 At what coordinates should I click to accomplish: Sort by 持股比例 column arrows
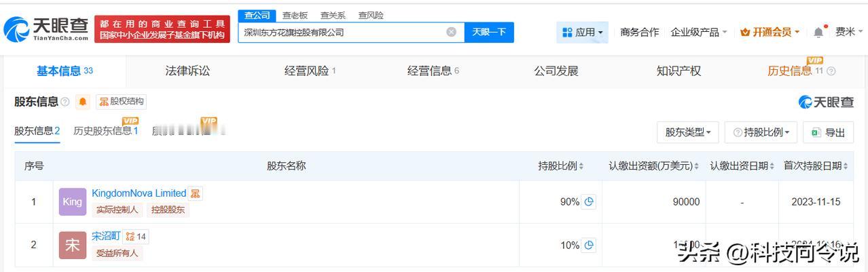581,166
